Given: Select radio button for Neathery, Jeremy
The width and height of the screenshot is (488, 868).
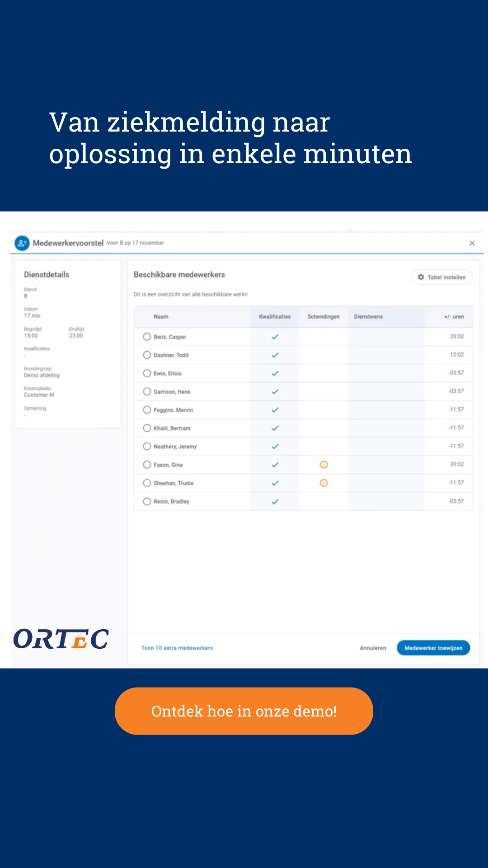Looking at the screenshot, I should [147, 446].
